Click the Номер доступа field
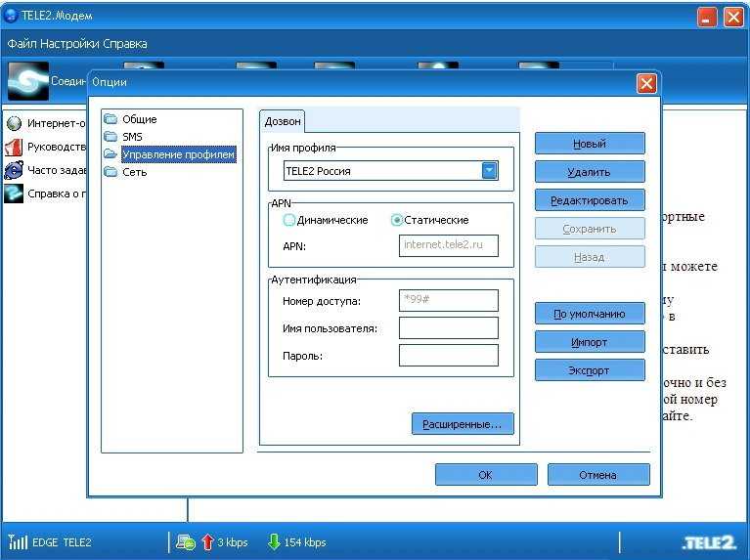This screenshot has width=750, height=560. [449, 300]
